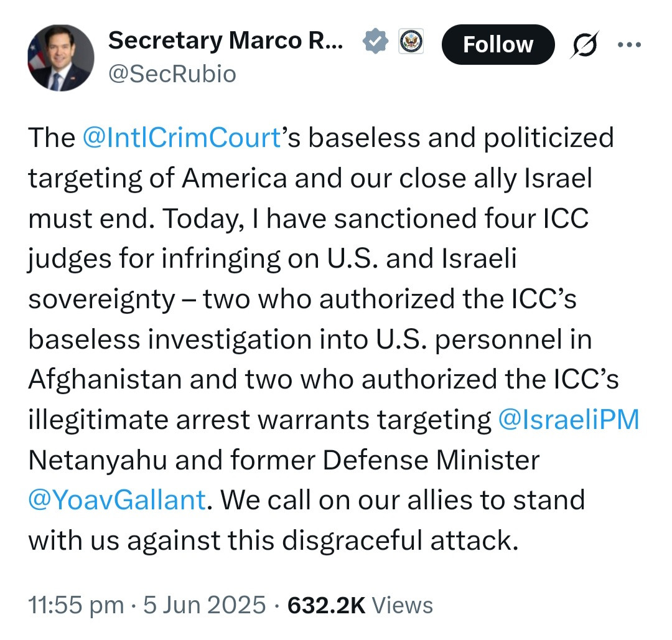Open the Secretary Marco R... display name
The width and height of the screenshot is (672, 640).
[x=225, y=42]
